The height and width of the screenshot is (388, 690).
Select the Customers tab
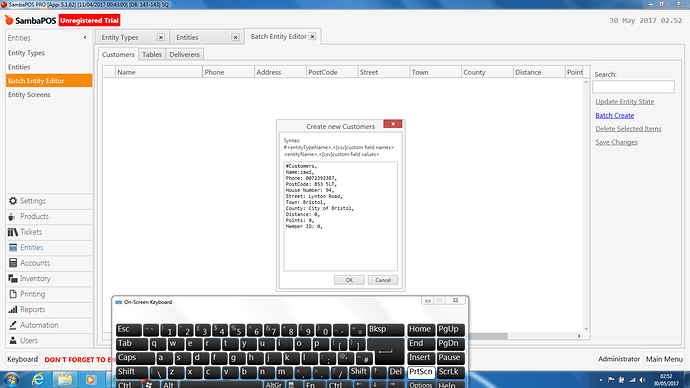(118, 55)
